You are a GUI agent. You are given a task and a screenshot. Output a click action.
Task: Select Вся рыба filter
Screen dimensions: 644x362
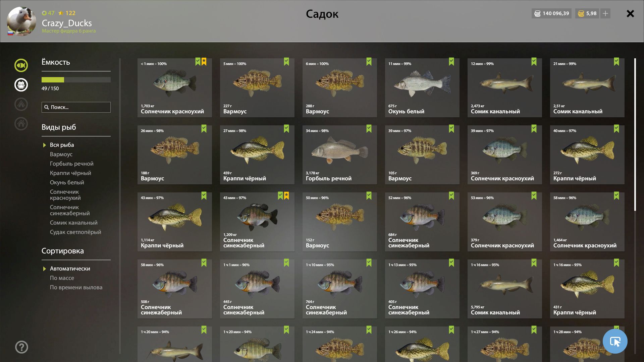[x=62, y=145]
